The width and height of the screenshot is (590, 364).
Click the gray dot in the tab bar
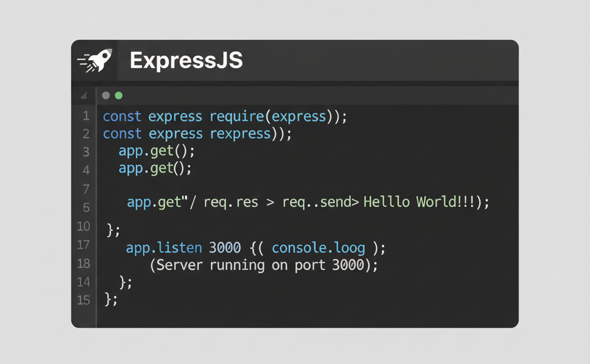pos(106,96)
